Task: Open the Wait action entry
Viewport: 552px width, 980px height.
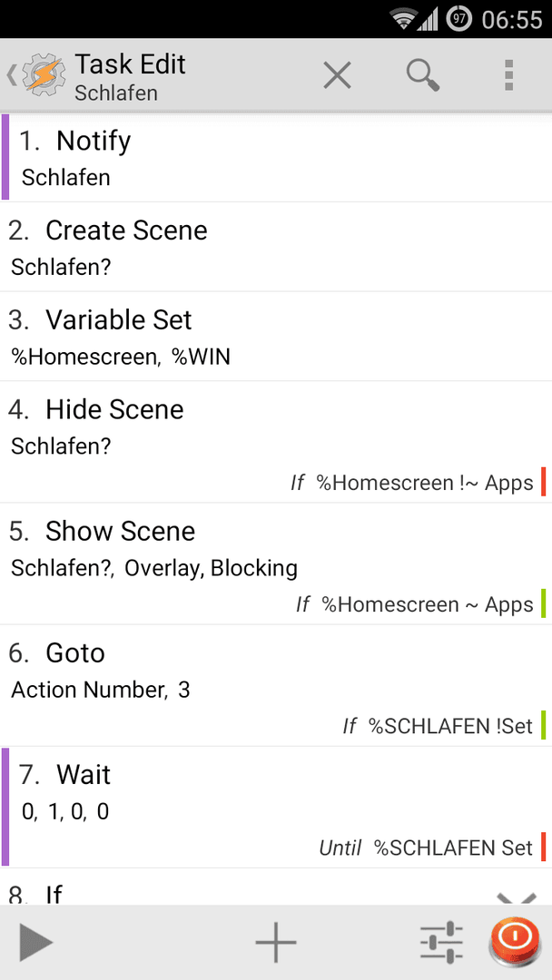Action: (276, 808)
